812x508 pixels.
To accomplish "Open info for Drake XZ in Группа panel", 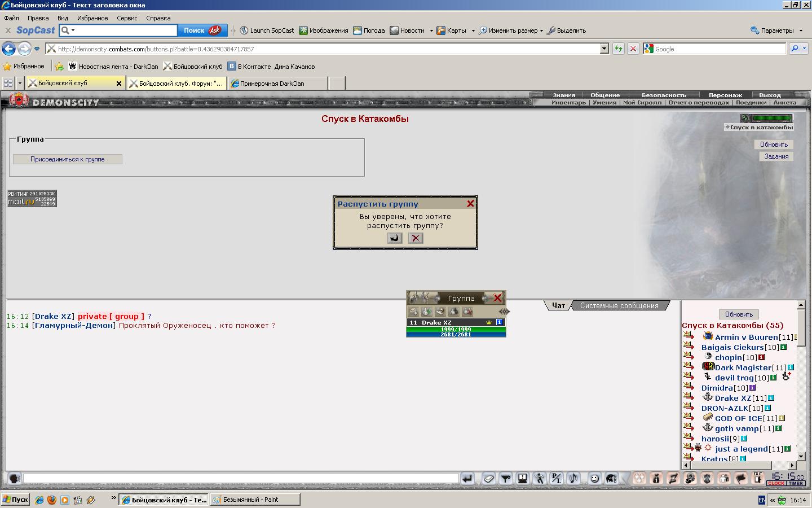I will (499, 322).
